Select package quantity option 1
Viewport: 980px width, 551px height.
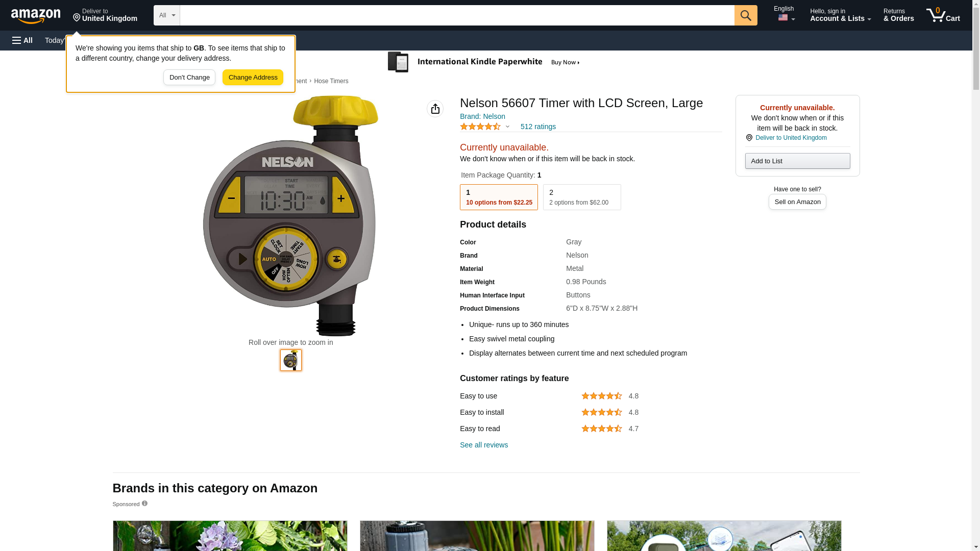click(499, 197)
